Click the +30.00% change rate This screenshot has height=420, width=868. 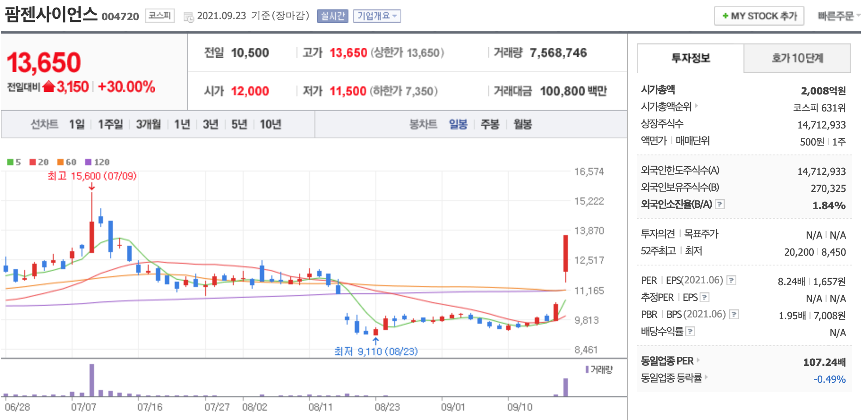click(x=126, y=86)
